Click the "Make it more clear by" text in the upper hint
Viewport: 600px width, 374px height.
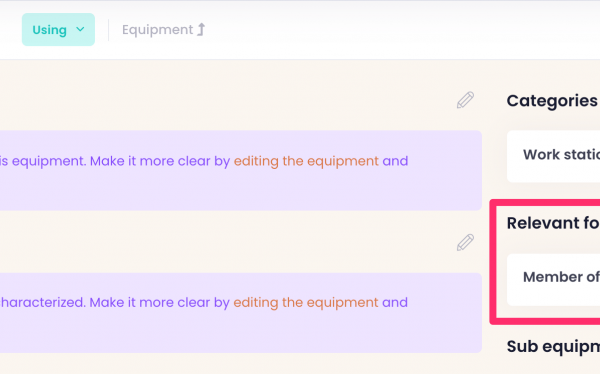[x=160, y=161]
